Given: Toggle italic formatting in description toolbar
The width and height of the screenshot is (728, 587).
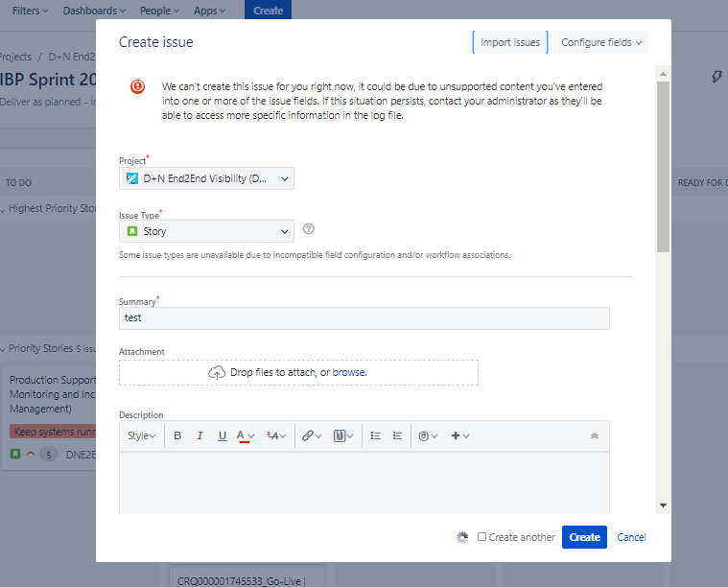Looking at the screenshot, I should click(200, 435).
